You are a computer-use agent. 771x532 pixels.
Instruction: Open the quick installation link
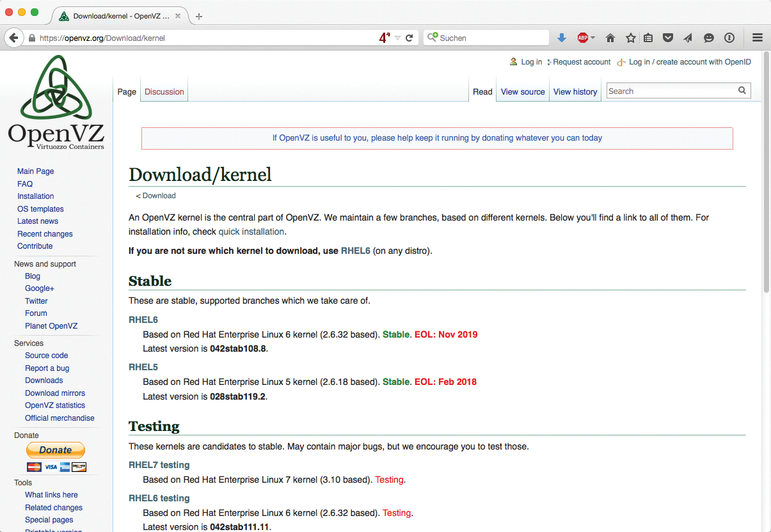coord(251,231)
